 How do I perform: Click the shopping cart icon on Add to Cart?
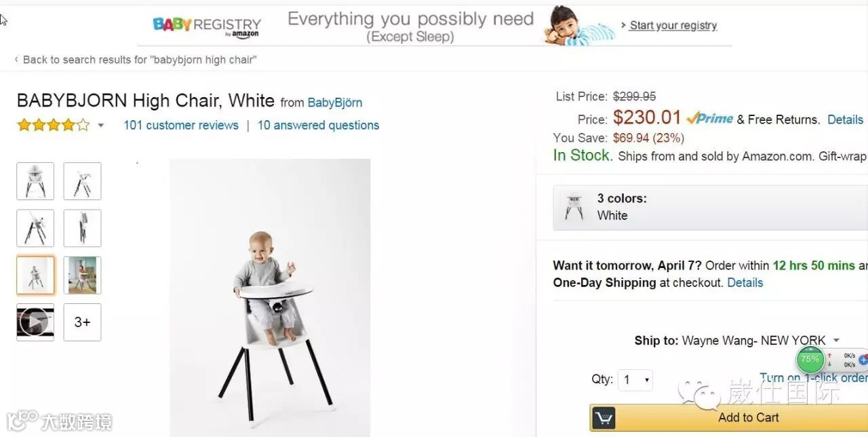click(604, 417)
